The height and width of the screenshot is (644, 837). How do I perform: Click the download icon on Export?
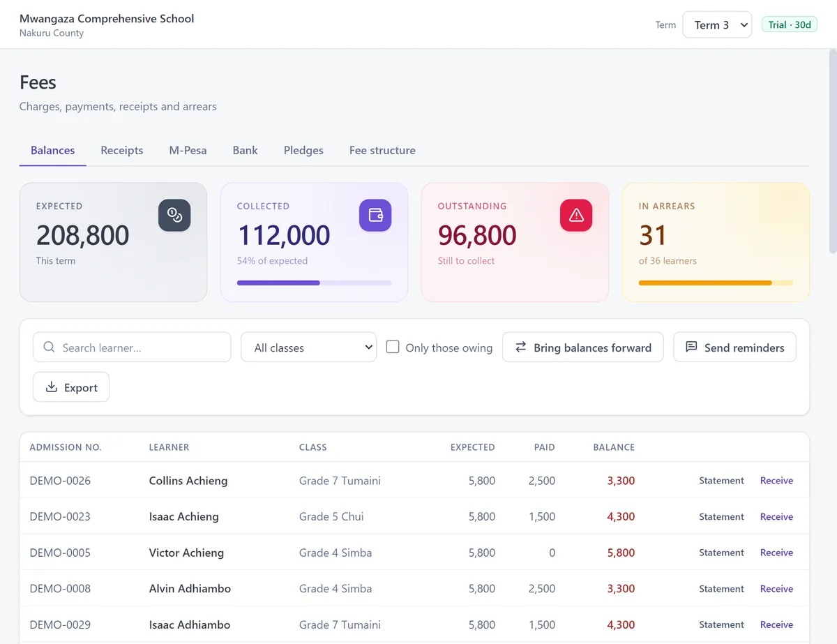51,387
